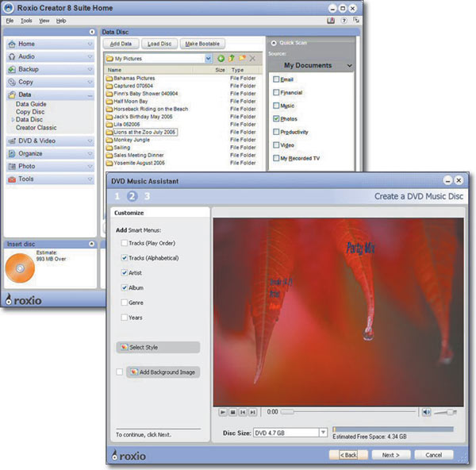This screenshot has height=470, width=476.
Task: Uncheck Tracks (Alphabetical) smart menu
Action: pyautogui.click(x=125, y=258)
